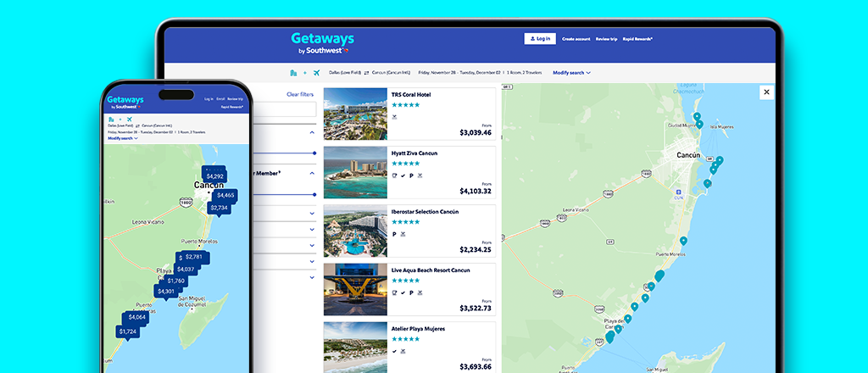868x373 pixels.
Task: Open TRS Coral Hotel photo thumbnail
Action: 355,114
